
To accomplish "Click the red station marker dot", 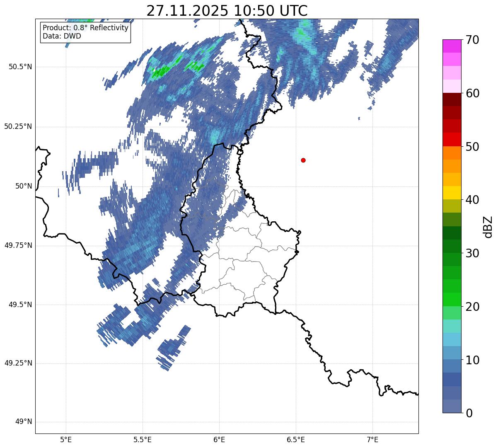I will (303, 160).
